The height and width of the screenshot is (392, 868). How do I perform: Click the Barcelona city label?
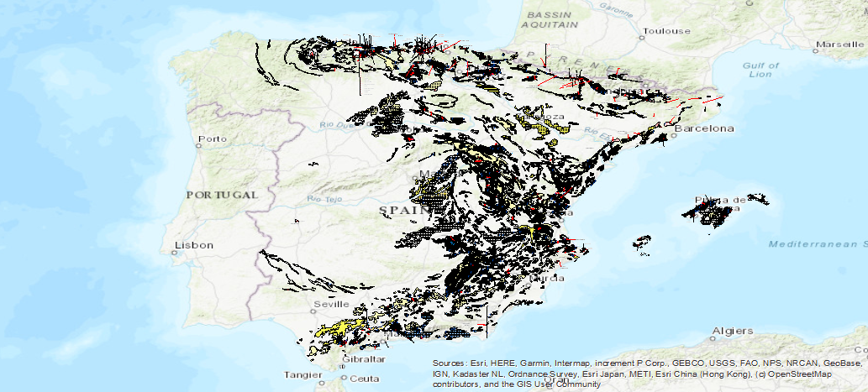pos(710,128)
